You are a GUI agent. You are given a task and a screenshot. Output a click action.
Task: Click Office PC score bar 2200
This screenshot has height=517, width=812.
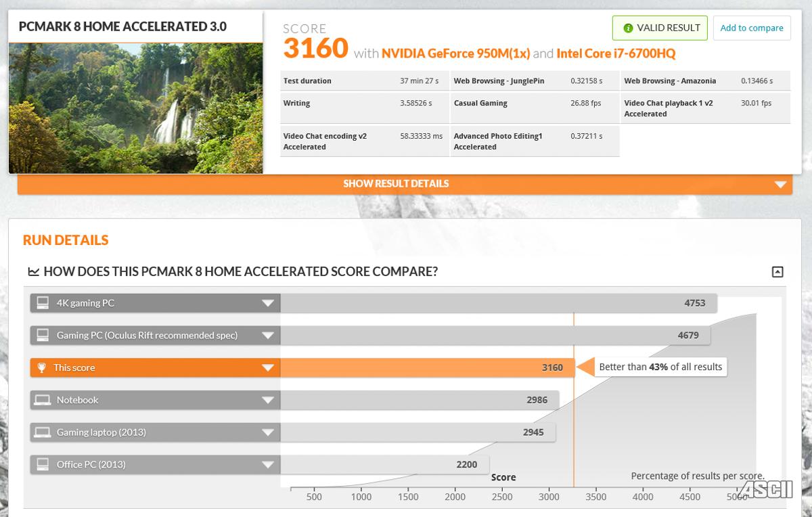(385, 465)
